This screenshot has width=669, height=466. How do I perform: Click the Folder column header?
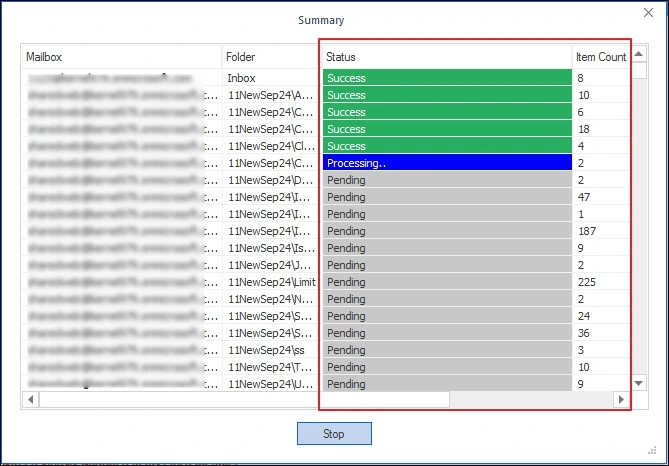(270, 57)
